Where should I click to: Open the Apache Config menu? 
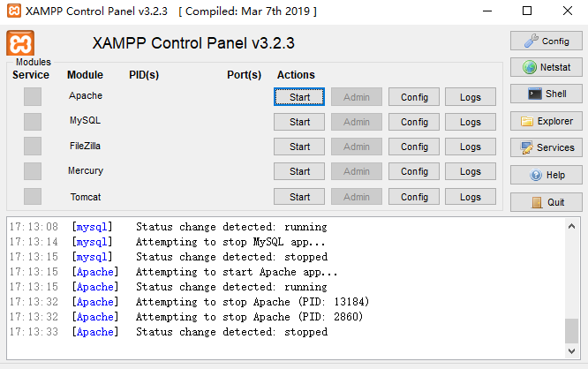pos(414,97)
